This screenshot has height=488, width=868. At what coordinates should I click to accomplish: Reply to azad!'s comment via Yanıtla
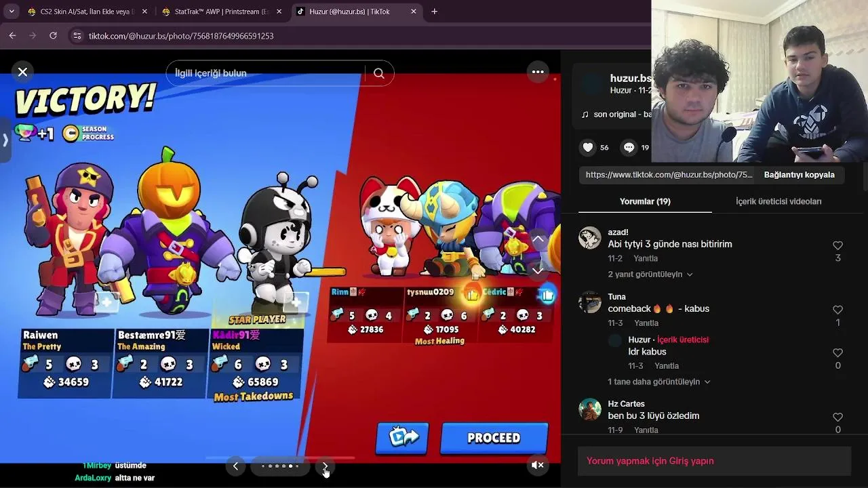pos(646,259)
